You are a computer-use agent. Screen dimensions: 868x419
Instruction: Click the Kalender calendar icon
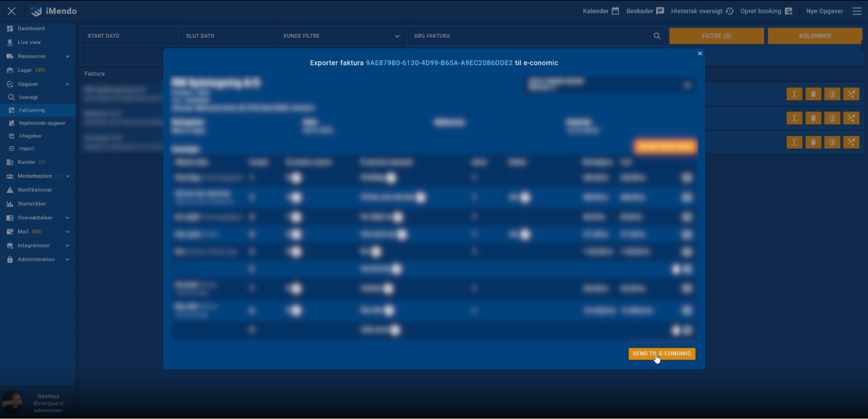click(615, 11)
